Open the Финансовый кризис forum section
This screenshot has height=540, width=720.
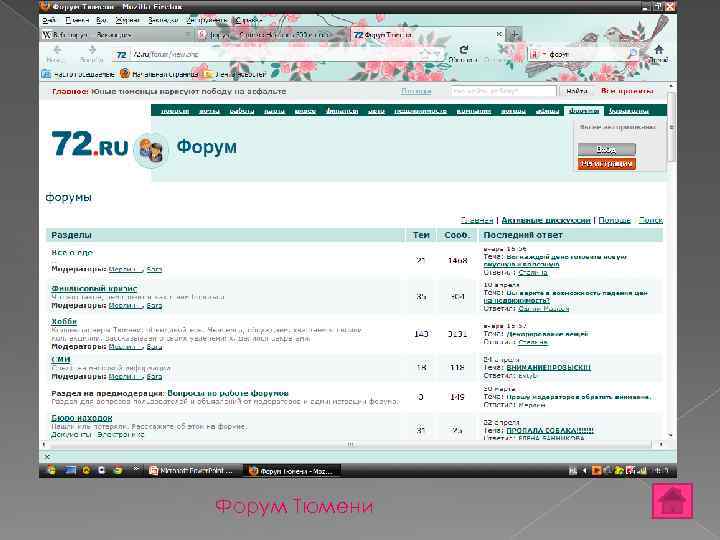tap(94, 288)
